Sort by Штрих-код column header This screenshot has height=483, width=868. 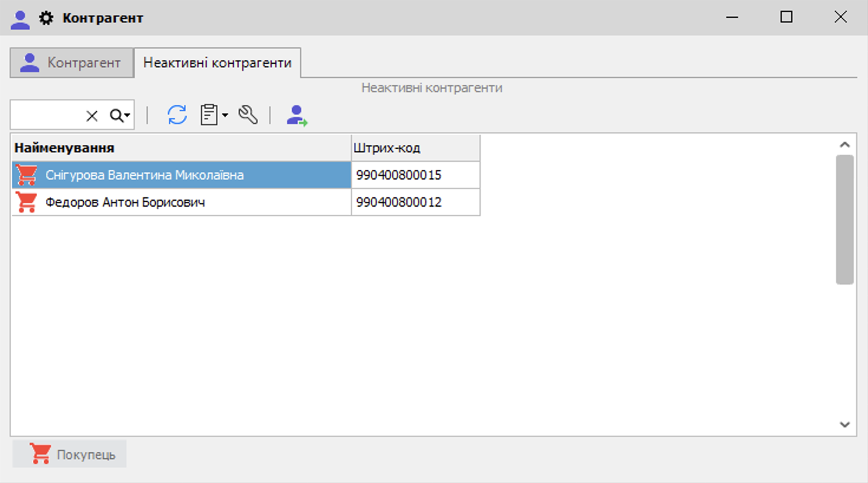[x=416, y=148]
